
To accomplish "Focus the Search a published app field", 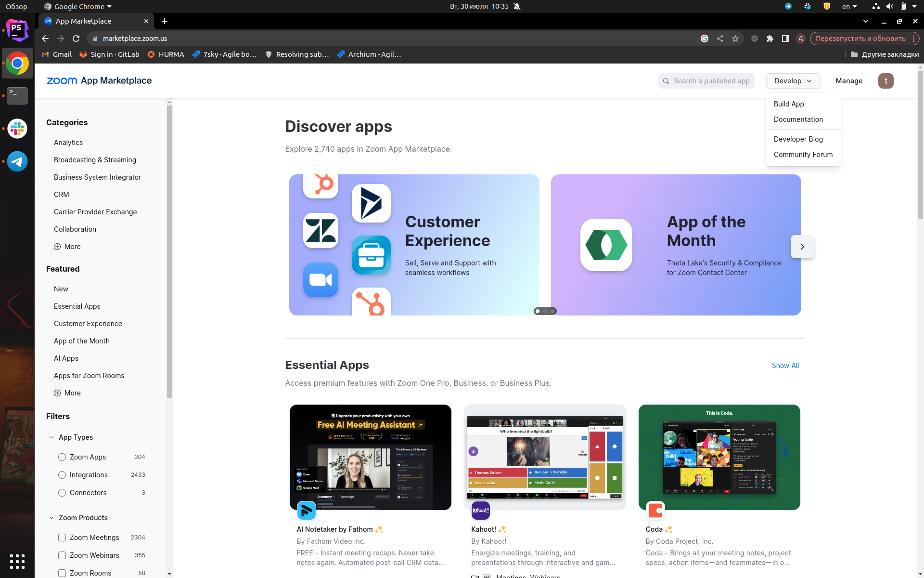I will coord(706,81).
